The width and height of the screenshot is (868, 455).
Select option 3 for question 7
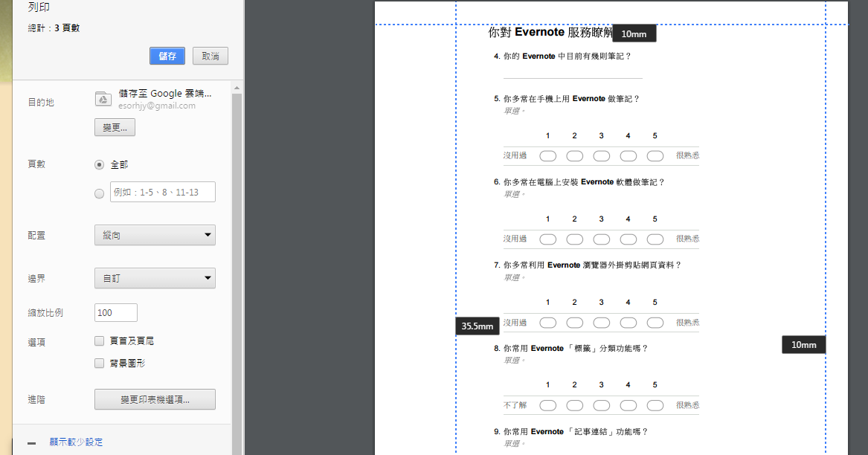pyautogui.click(x=601, y=322)
